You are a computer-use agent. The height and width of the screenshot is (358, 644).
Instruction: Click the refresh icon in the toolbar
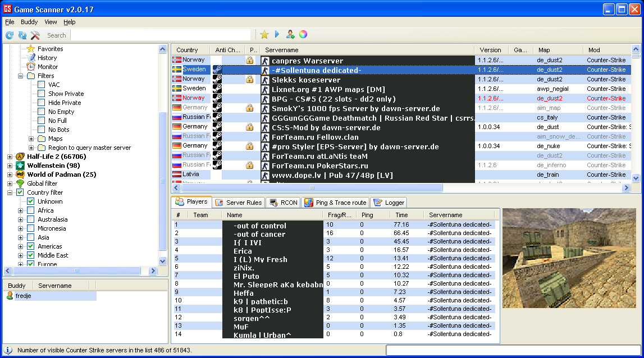pos(10,35)
